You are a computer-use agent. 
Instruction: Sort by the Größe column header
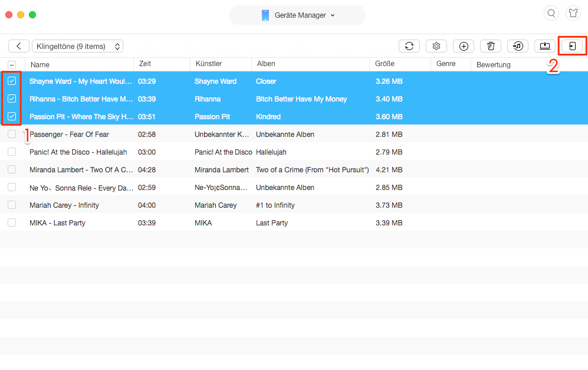point(385,64)
